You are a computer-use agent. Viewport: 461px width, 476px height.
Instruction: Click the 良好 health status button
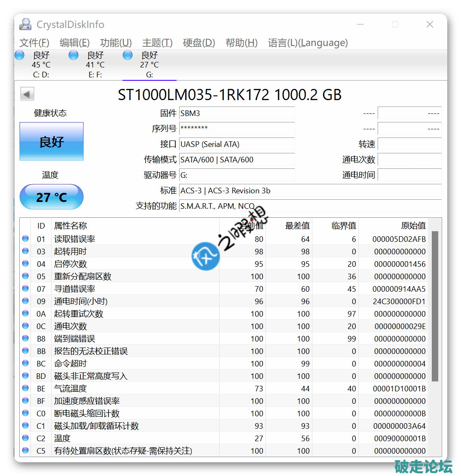coord(52,142)
